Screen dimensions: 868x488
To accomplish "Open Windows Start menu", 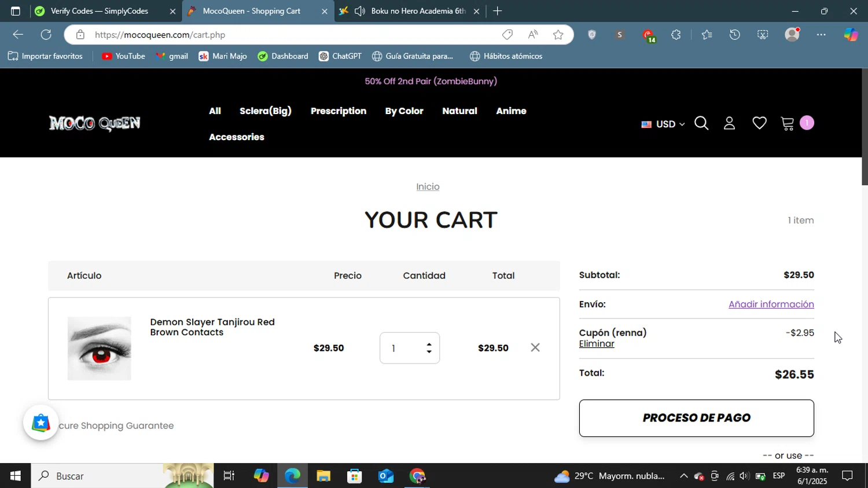I will pyautogui.click(x=15, y=476).
